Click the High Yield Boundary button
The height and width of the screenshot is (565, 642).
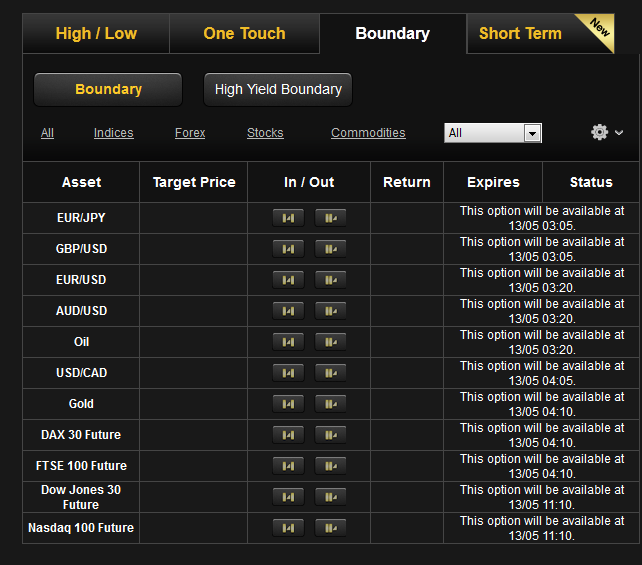278,89
